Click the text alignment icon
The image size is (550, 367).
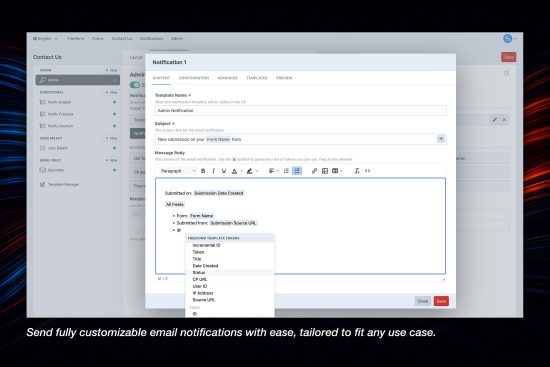tap(271, 171)
